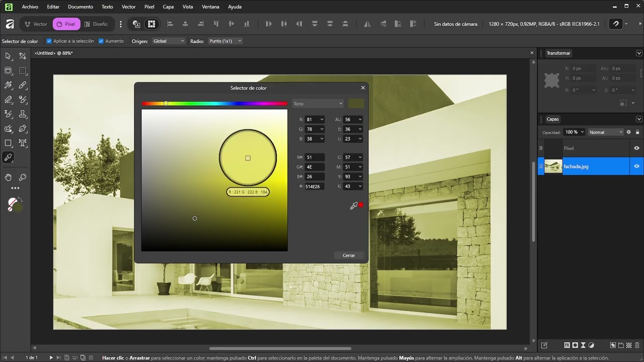Hide the fachada.jpg layer with eye icon
Viewport: 644px width, 362px height.
click(x=636, y=166)
